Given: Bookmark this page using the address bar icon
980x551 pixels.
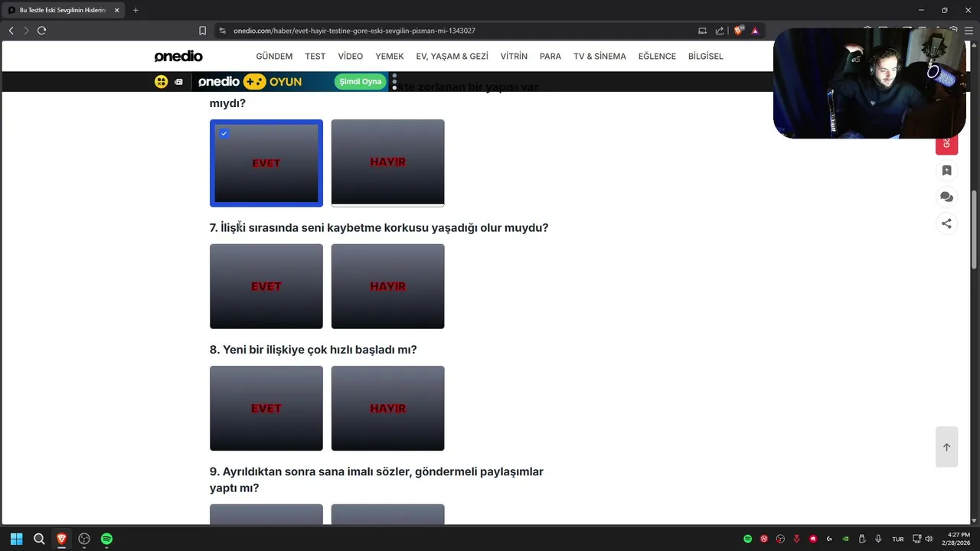Looking at the screenshot, I should pos(202,31).
